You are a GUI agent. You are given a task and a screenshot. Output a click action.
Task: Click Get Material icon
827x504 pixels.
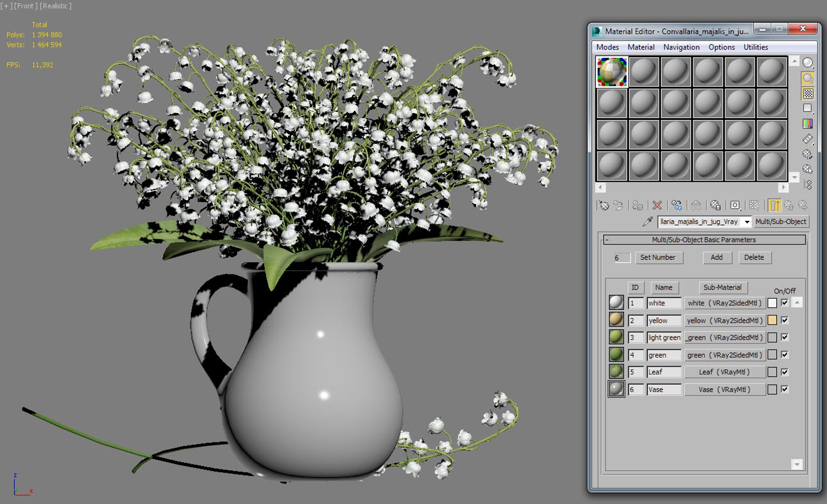pyautogui.click(x=604, y=205)
